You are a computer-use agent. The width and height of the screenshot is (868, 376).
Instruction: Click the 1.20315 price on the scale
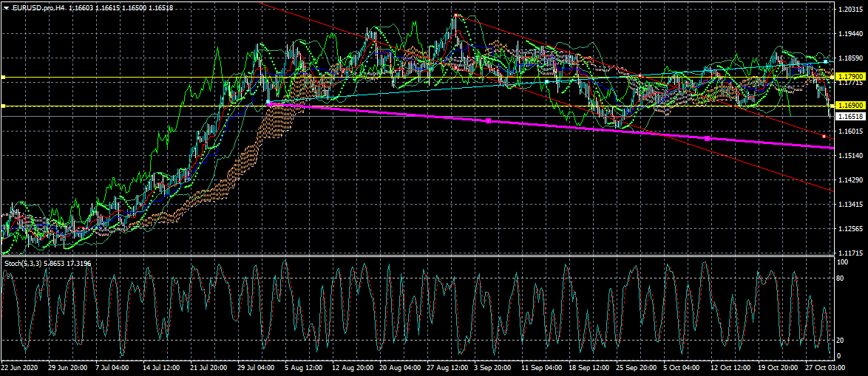(x=850, y=10)
